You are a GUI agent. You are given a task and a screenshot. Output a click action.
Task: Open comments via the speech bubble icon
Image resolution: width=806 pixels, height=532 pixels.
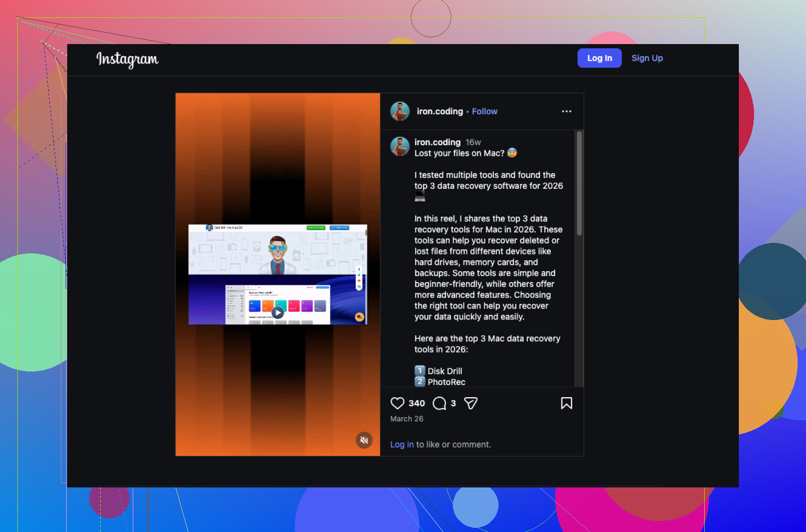pos(439,403)
